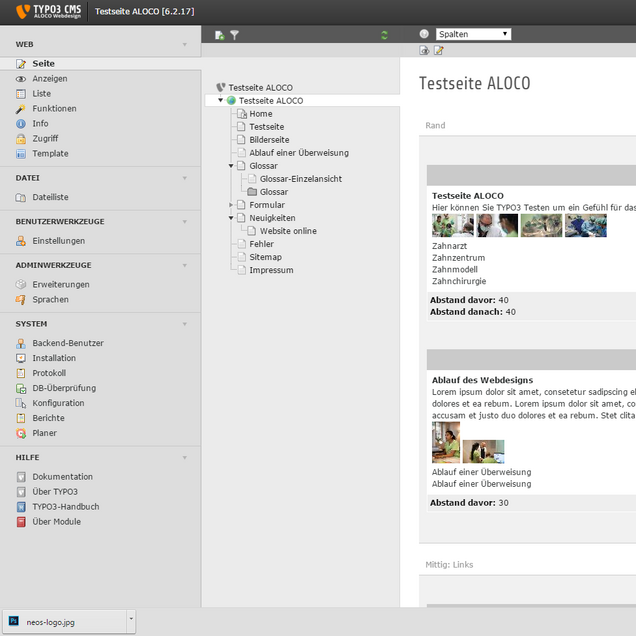
Task: Click the view webpage icon
Action: [424, 50]
